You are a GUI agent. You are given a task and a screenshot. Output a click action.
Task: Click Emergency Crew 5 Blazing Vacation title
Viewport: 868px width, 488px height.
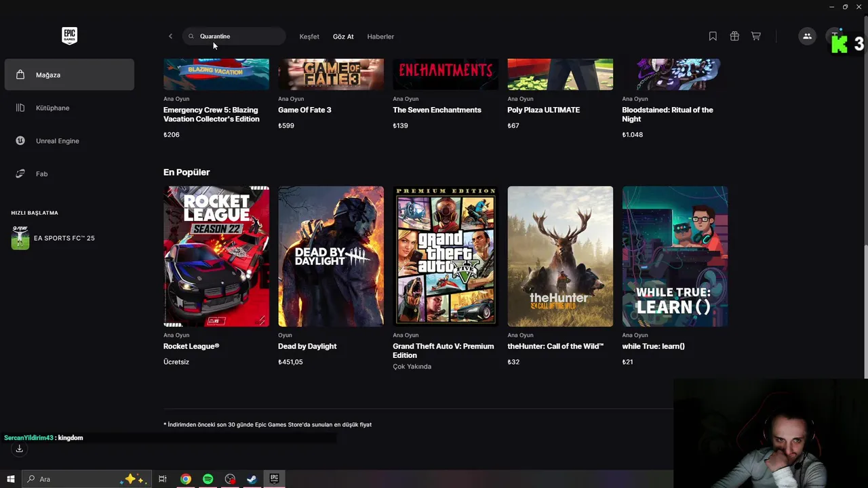click(212, 115)
